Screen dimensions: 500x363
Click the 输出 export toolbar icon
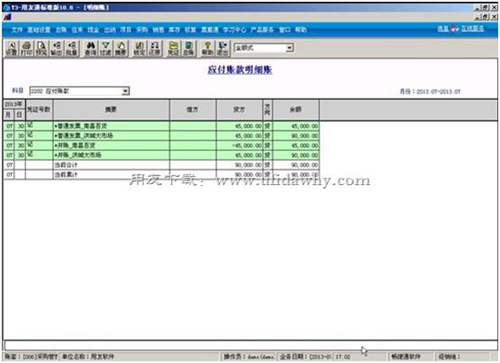(56, 48)
